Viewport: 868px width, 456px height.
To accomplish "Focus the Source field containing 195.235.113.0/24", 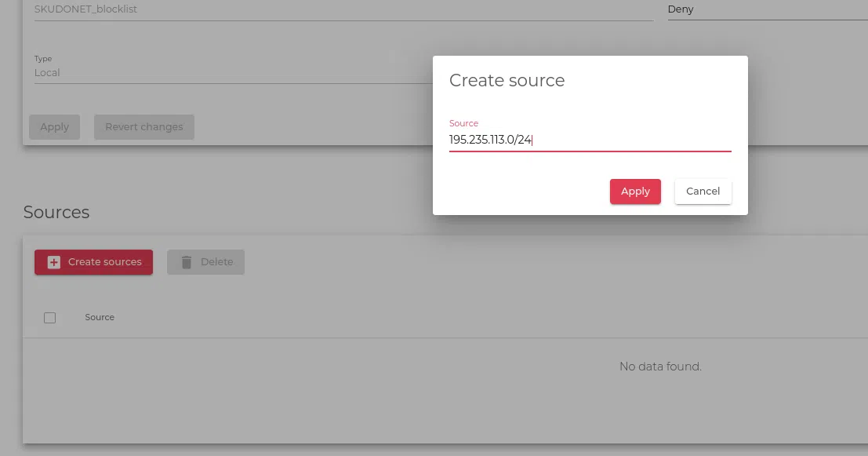I will point(589,140).
